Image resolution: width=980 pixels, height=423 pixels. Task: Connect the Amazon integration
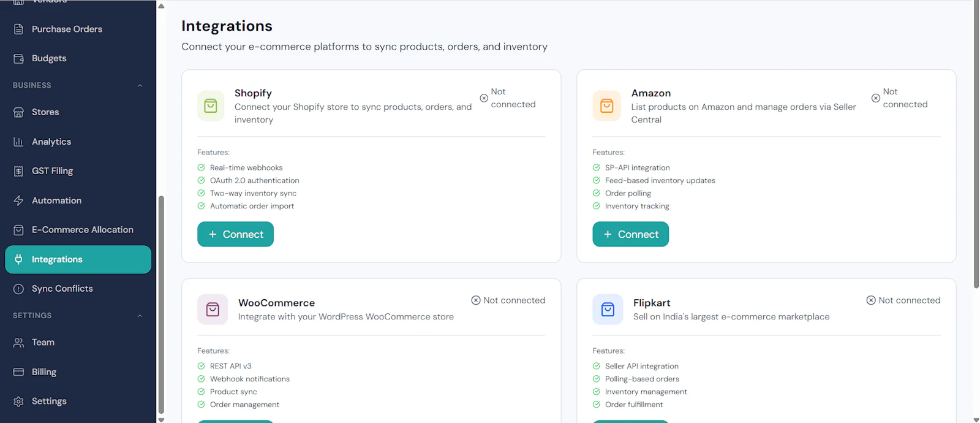tap(630, 234)
